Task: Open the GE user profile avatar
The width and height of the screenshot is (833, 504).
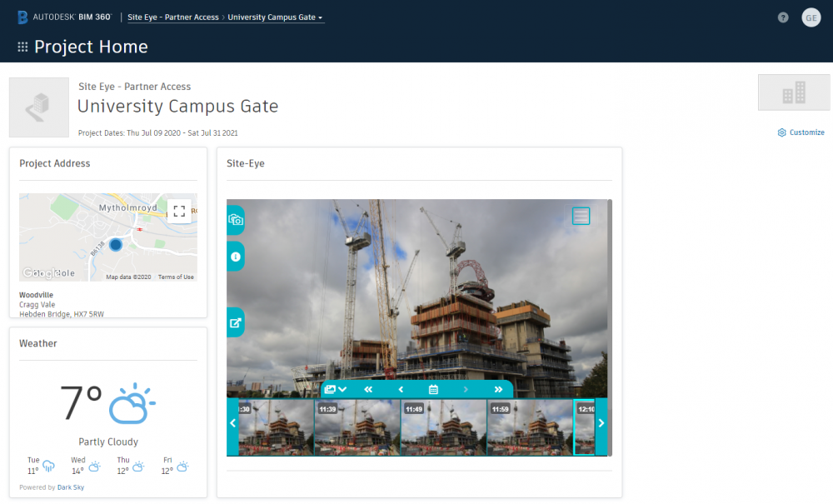Action: pos(811,17)
